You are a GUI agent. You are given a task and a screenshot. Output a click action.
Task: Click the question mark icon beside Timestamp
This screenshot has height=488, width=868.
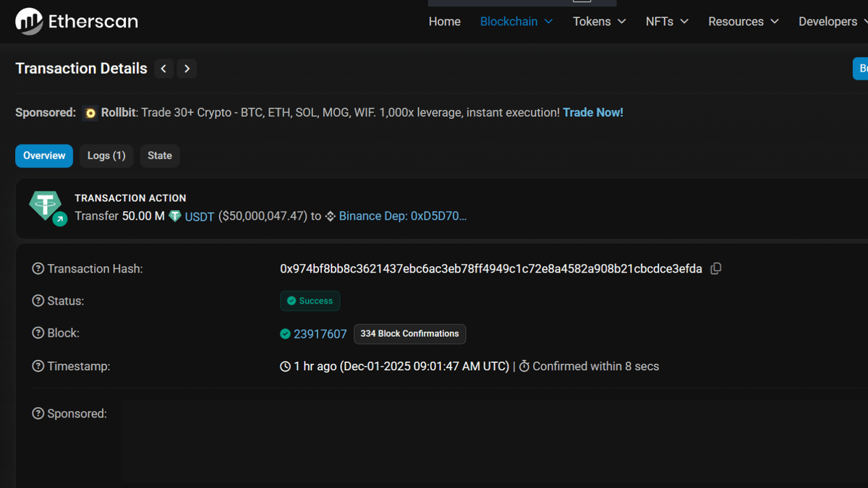pos(37,367)
